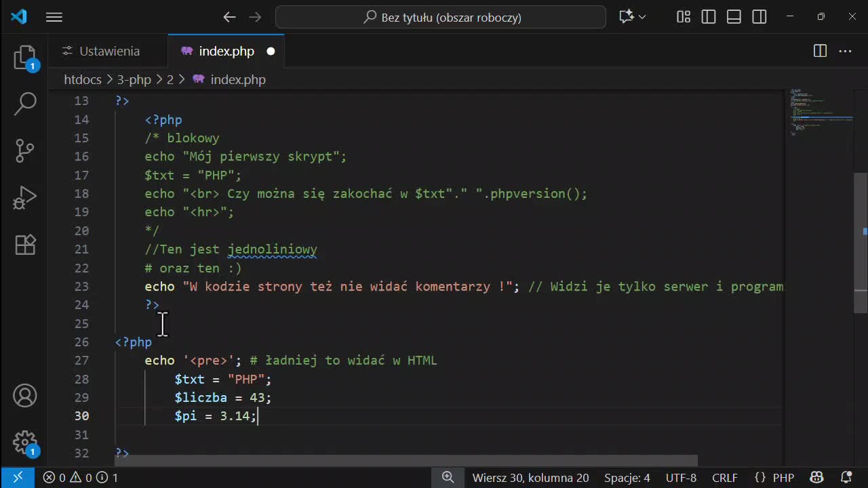Open the Extensions view
868x488 pixels.
[25, 244]
